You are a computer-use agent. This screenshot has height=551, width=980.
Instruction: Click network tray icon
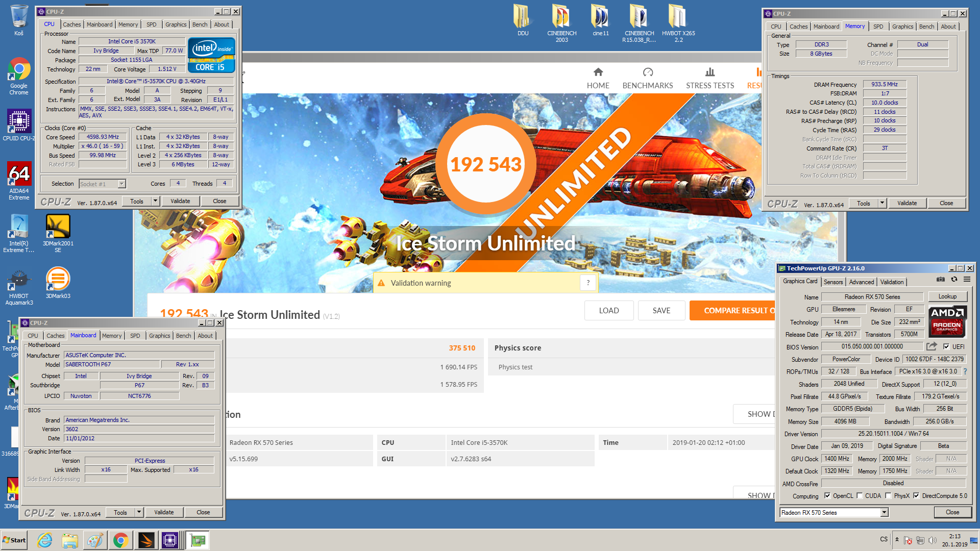920,540
